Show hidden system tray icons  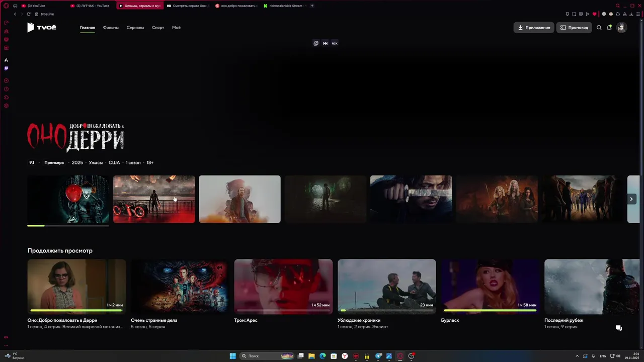pyautogui.click(x=577, y=356)
